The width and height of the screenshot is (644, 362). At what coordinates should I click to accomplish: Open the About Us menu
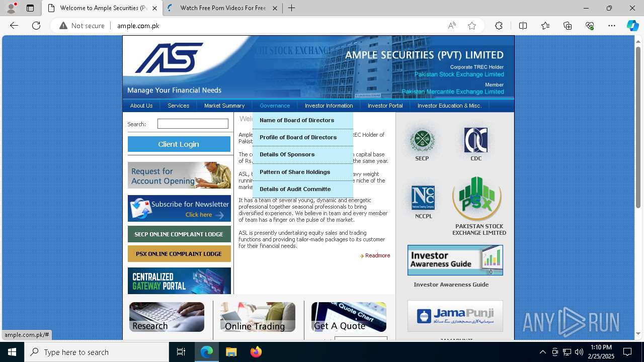141,106
